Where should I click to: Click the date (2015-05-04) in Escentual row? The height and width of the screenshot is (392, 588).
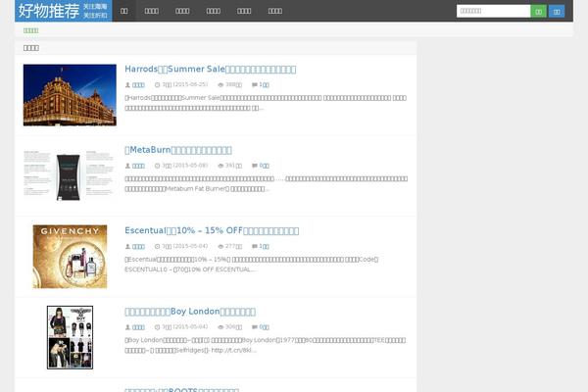tap(190, 246)
